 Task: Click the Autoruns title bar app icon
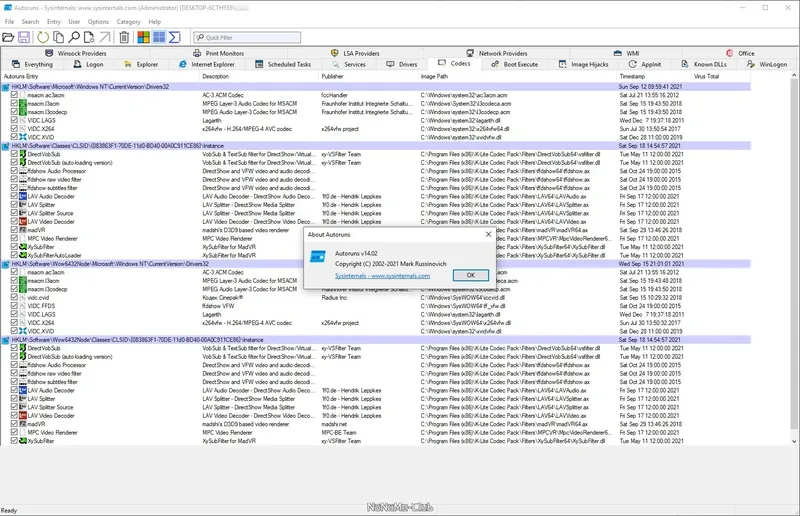[8, 8]
